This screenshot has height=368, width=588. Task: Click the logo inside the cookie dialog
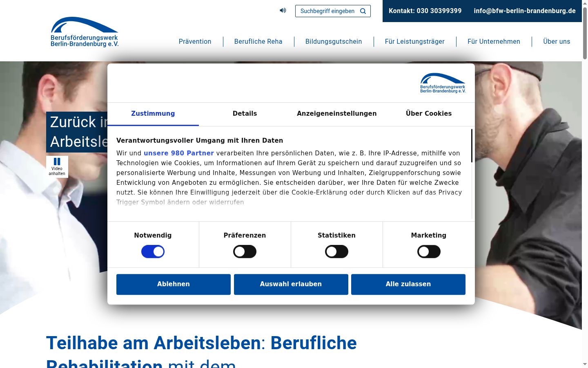(x=443, y=83)
